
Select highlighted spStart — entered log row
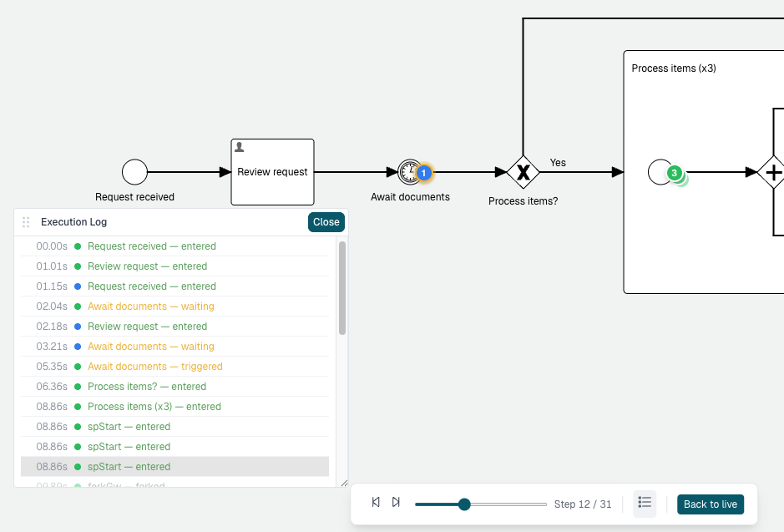point(175,467)
